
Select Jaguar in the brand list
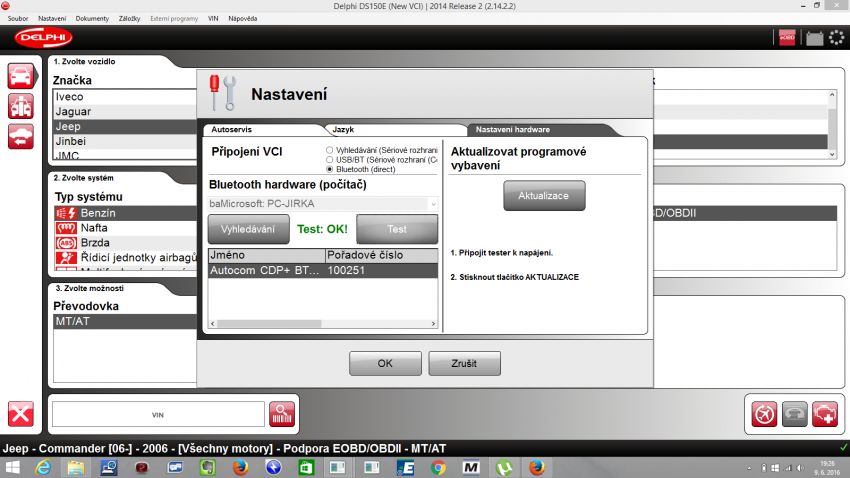click(x=125, y=112)
